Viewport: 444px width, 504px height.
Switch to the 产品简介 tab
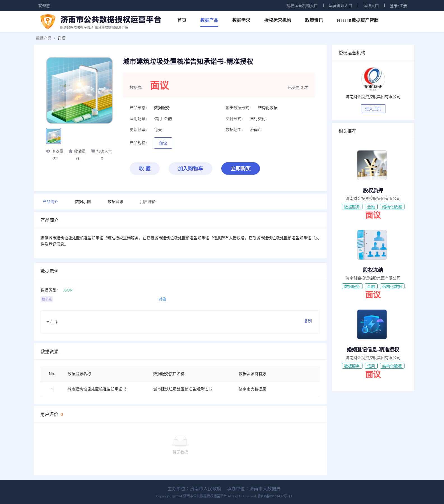50,202
